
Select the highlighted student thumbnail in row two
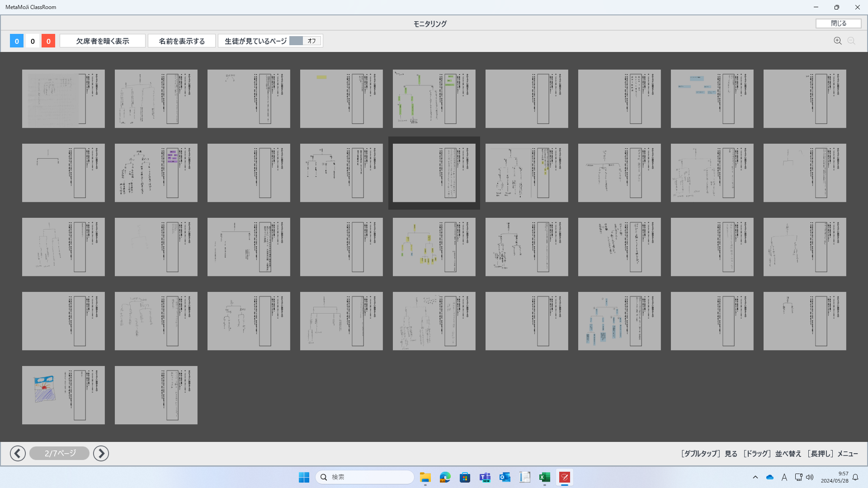coord(434,173)
